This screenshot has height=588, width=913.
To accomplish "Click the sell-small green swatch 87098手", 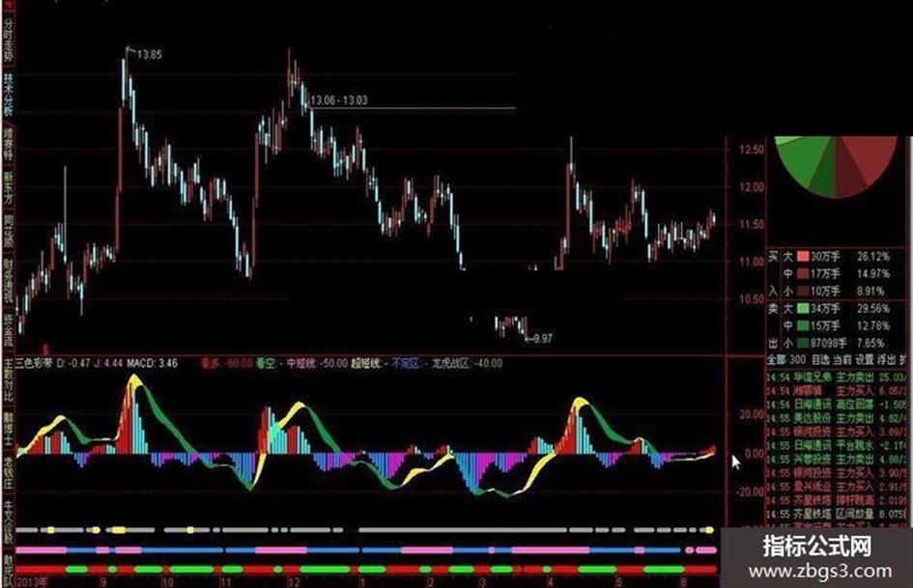I will [803, 343].
